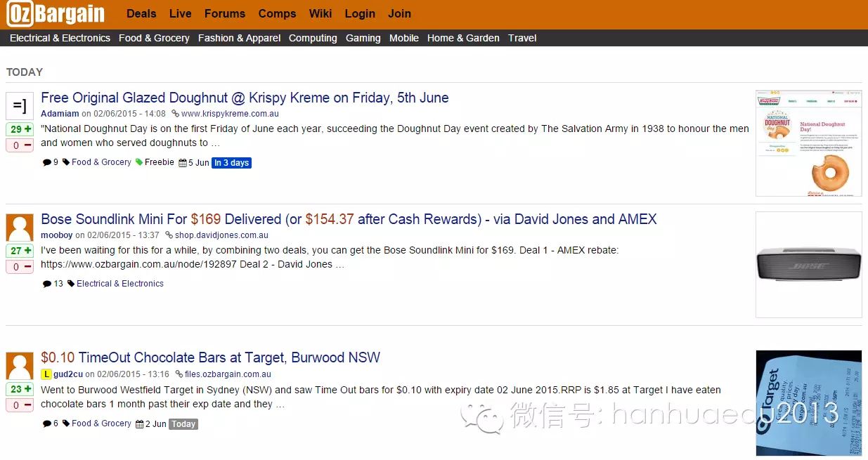Open the Free Original Glazed Doughnut deal title

pyautogui.click(x=245, y=98)
